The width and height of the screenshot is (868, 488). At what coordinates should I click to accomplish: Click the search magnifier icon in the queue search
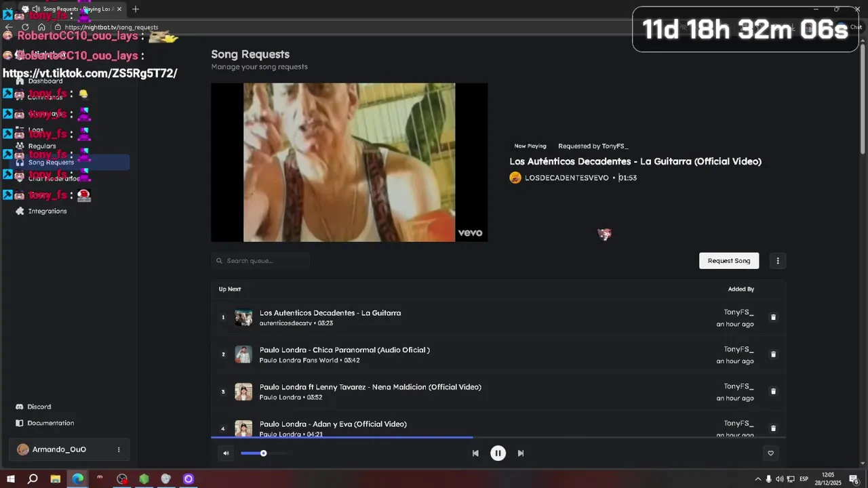point(219,261)
